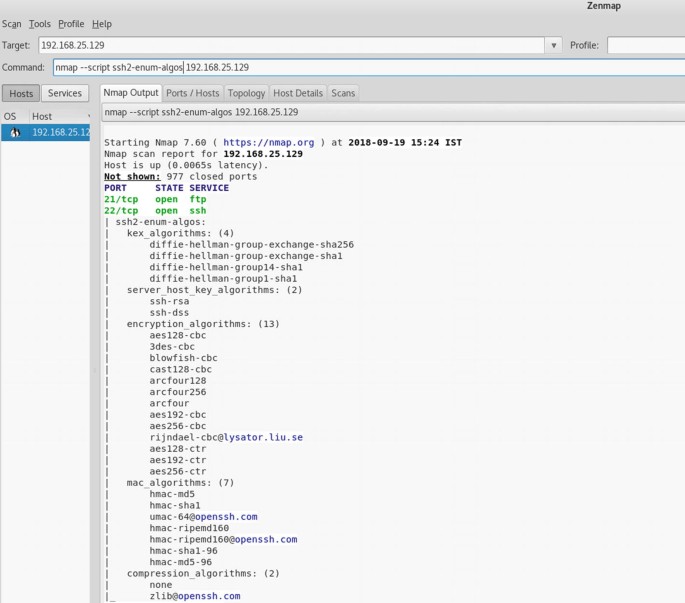Open the Tools menu
685x603 pixels.
[40, 24]
